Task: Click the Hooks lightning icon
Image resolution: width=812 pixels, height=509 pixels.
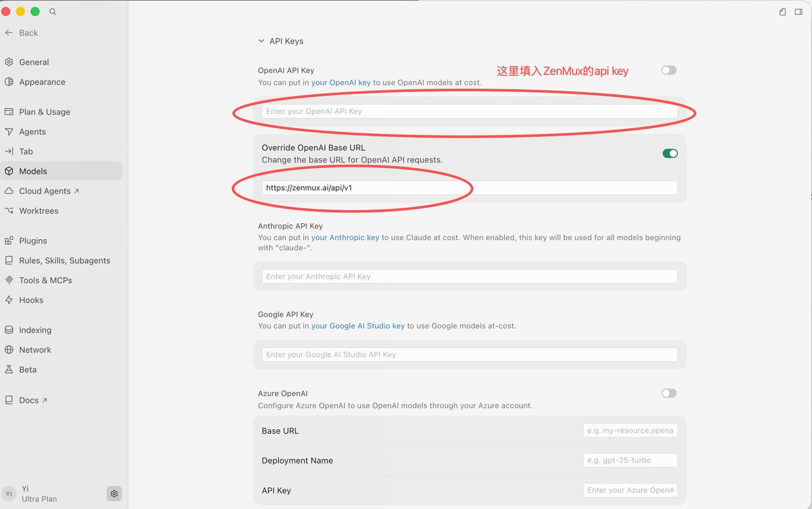Action: [x=9, y=300]
